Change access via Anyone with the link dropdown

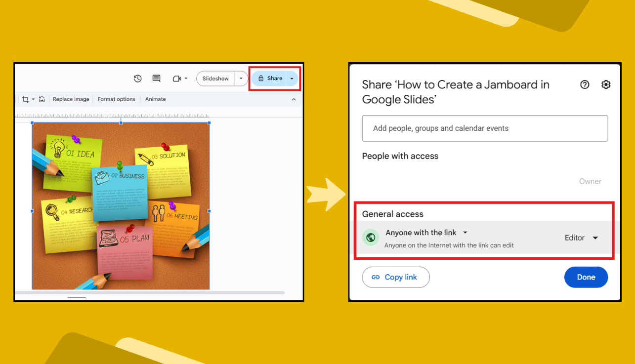click(464, 232)
